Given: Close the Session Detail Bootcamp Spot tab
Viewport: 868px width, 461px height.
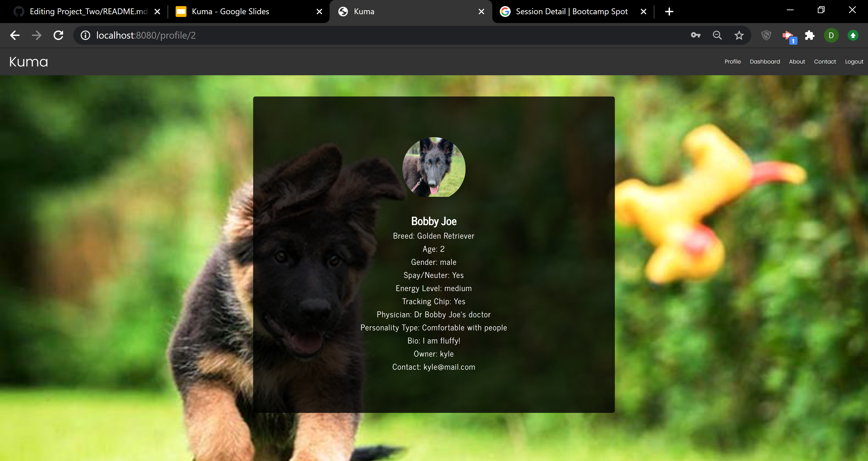Looking at the screenshot, I should pyautogui.click(x=643, y=12).
